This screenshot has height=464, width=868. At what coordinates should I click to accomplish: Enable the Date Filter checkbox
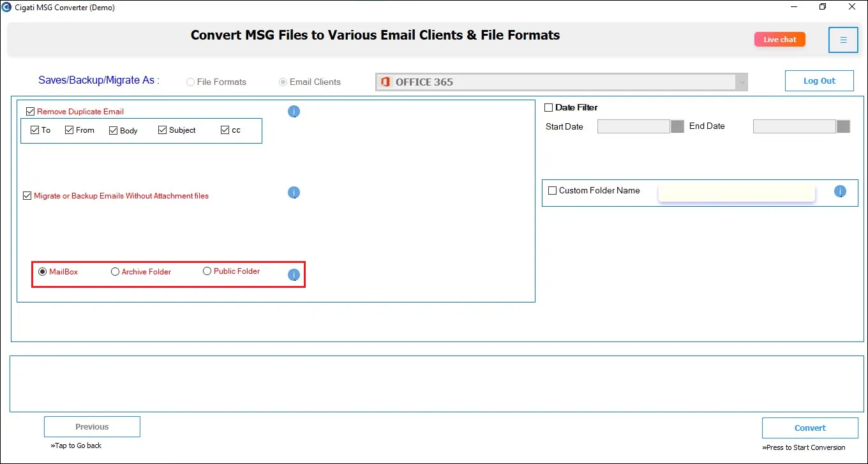548,108
